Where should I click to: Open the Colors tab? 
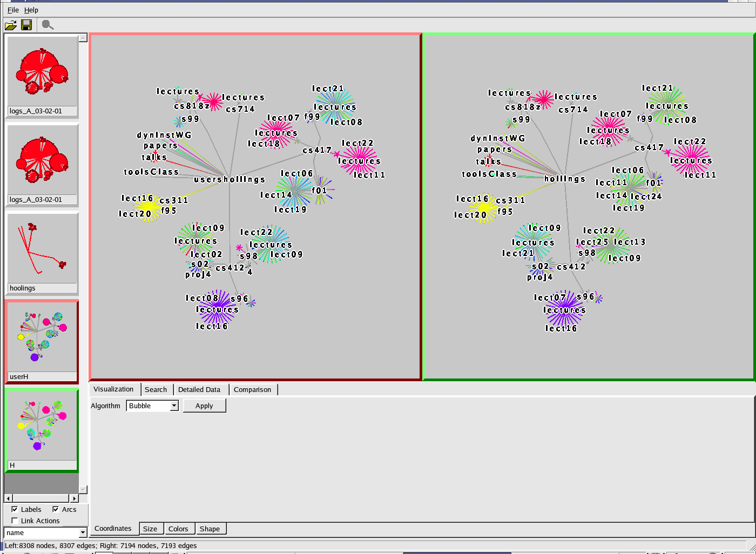tap(178, 529)
